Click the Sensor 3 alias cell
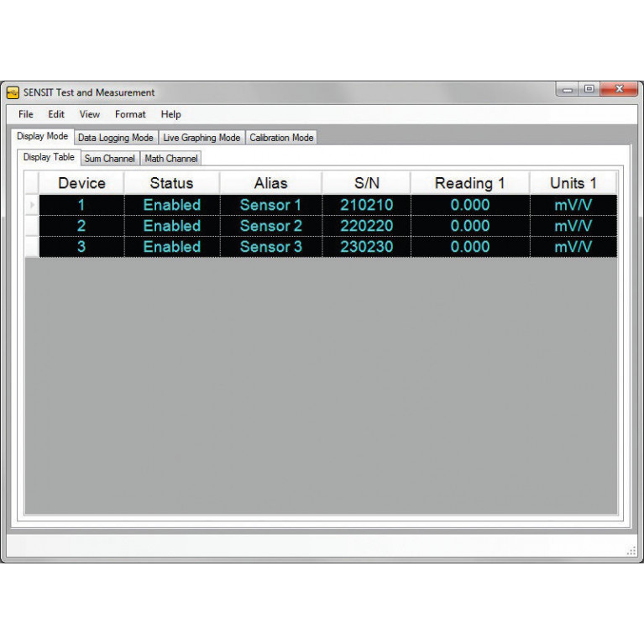This screenshot has height=644, width=644. coord(271,247)
